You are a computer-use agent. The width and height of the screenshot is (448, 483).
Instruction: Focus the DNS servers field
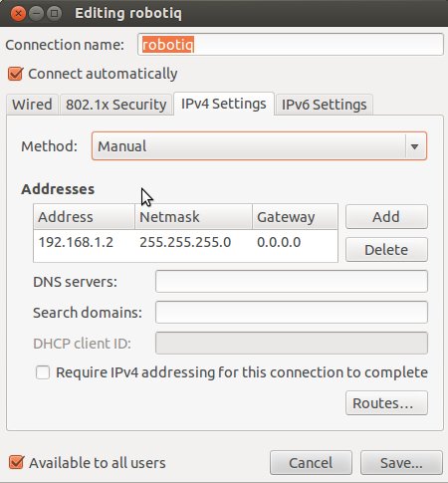point(292,282)
